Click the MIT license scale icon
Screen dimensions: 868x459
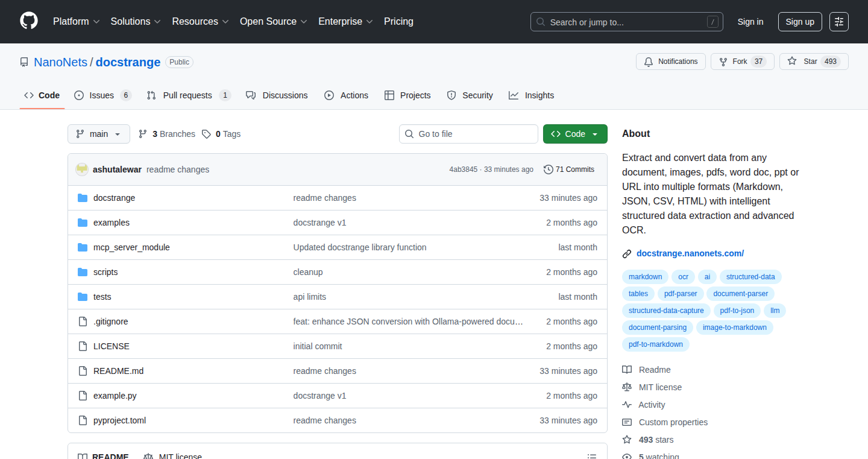627,387
